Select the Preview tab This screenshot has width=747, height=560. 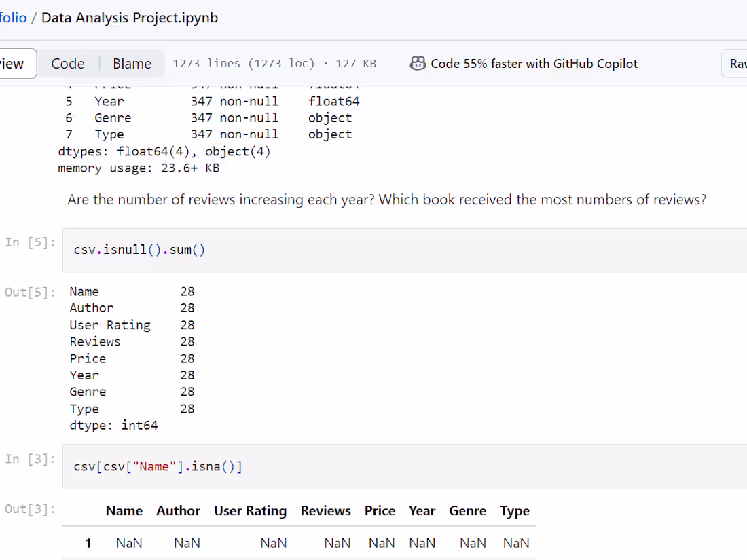[14, 63]
